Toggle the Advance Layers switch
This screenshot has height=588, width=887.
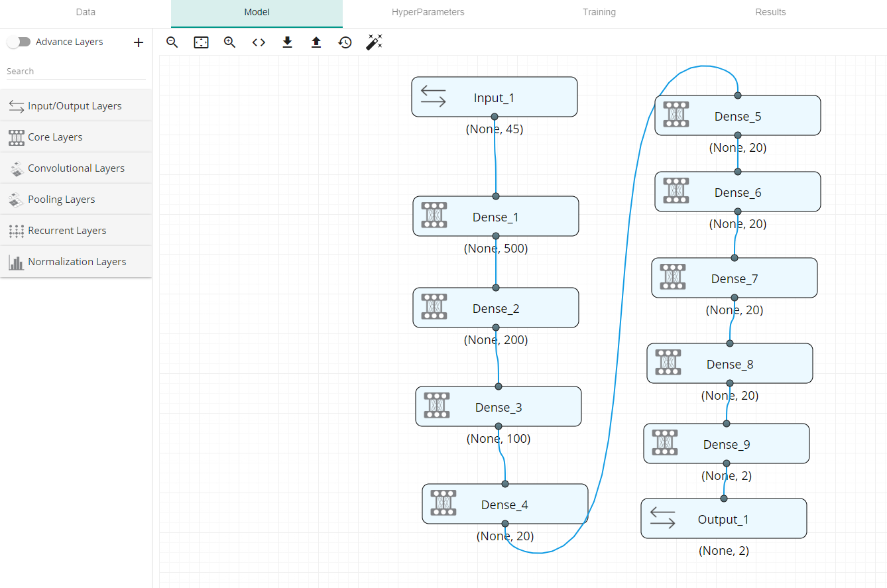[19, 42]
